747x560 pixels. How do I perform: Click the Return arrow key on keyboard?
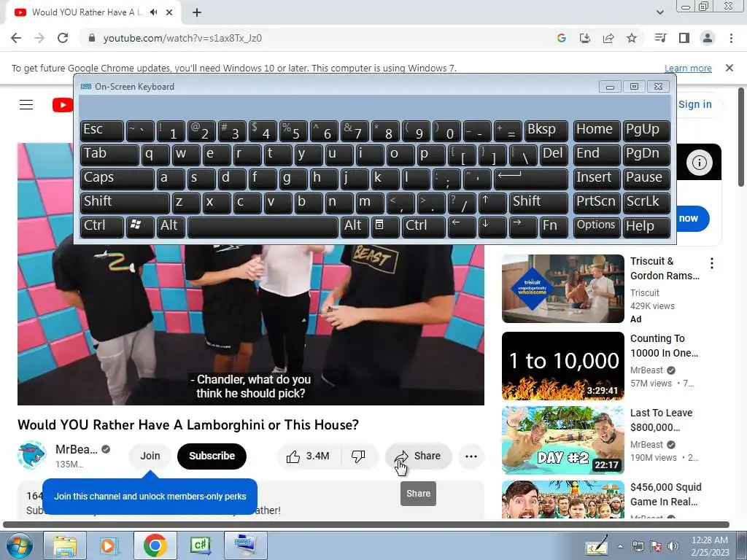pos(531,179)
